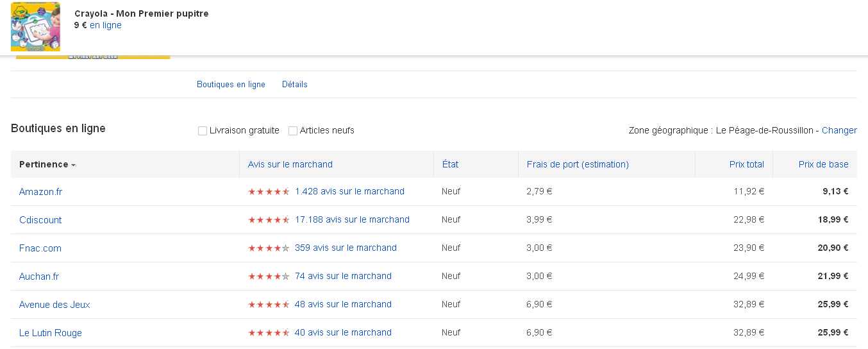Viewport: 868px width, 349px height.
Task: Open the Cdiscount merchant link
Action: click(40, 220)
